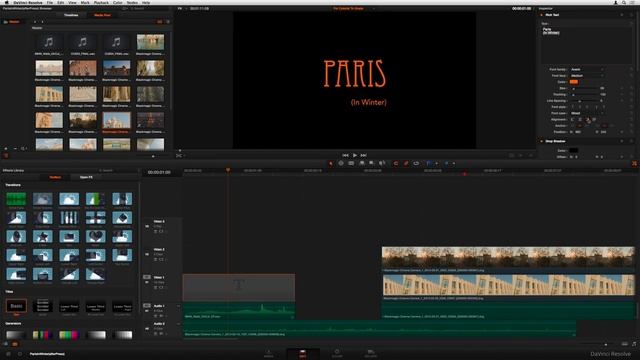Open the Mark menu
The image size is (640, 360).
click(x=85, y=2)
